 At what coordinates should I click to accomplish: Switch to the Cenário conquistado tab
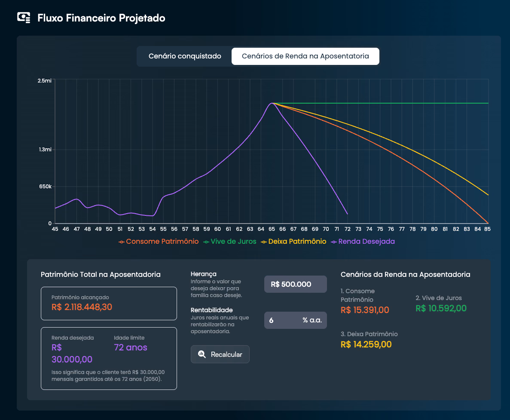pyautogui.click(x=185, y=56)
